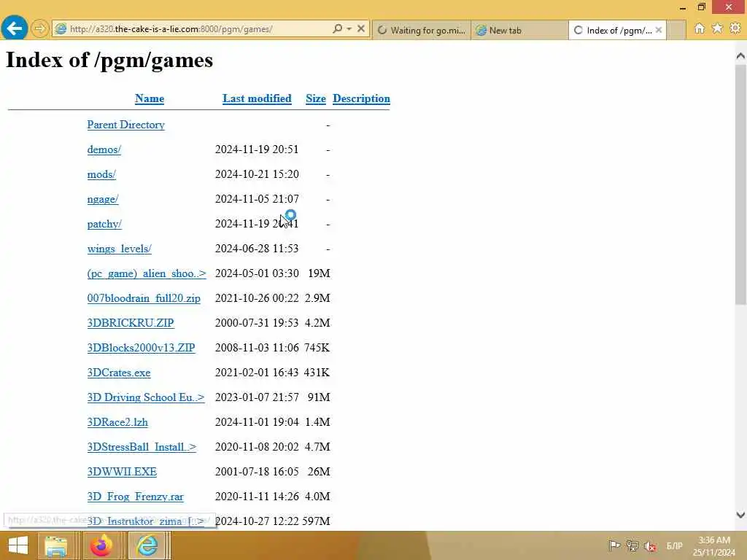Download 3DCrates.exe
Image resolution: width=747 pixels, height=560 pixels.
[x=119, y=373]
